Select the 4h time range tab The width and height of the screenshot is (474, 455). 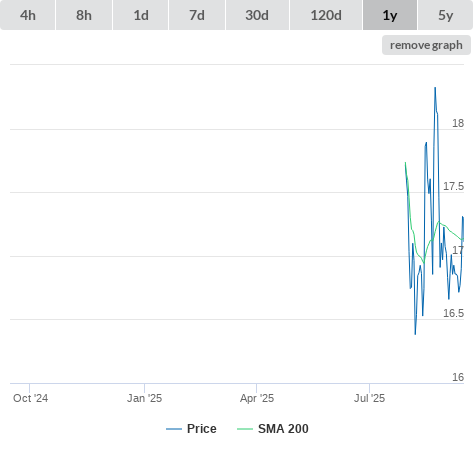(28, 15)
